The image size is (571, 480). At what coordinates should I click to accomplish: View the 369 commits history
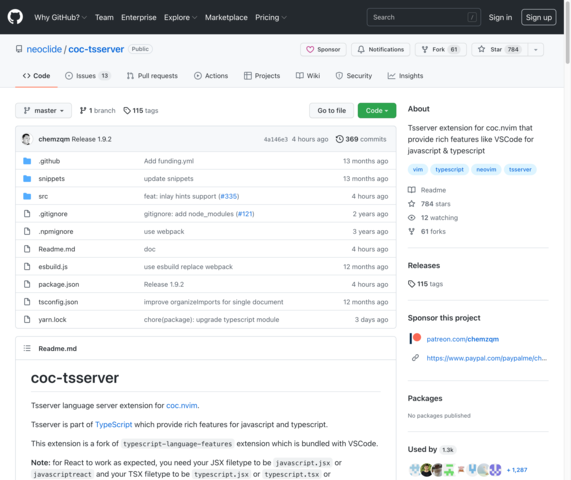(361, 139)
